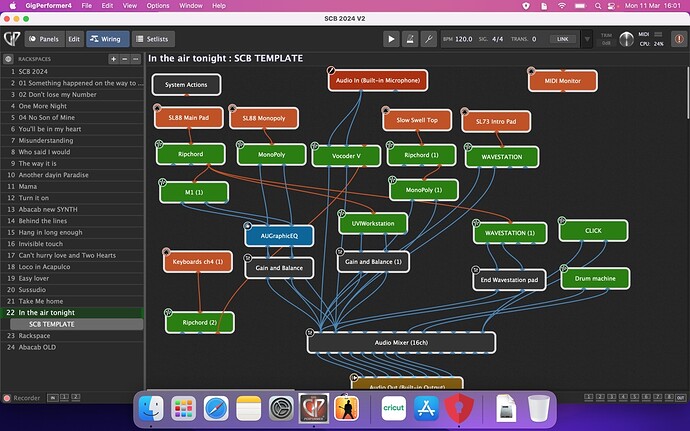Open App Store from the Dock

(x=426, y=408)
